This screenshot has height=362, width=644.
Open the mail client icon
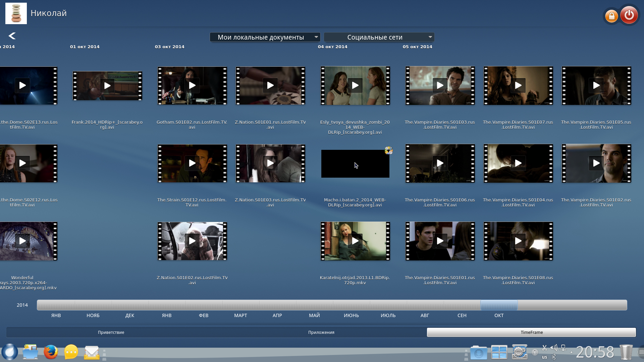92,352
